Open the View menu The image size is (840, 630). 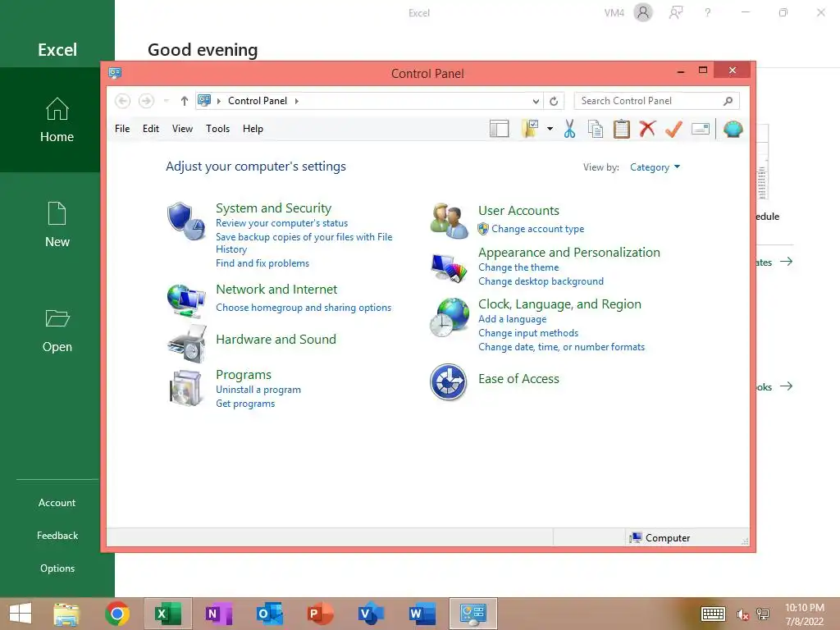coord(182,129)
